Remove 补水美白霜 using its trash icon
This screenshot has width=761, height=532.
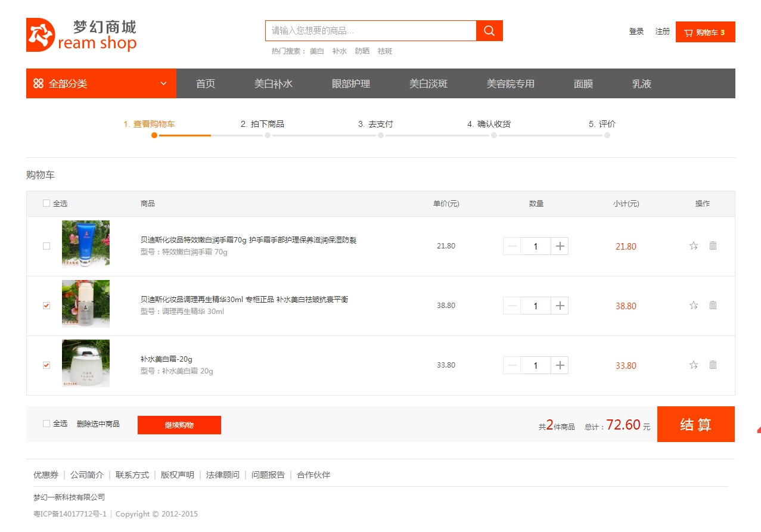tap(713, 365)
